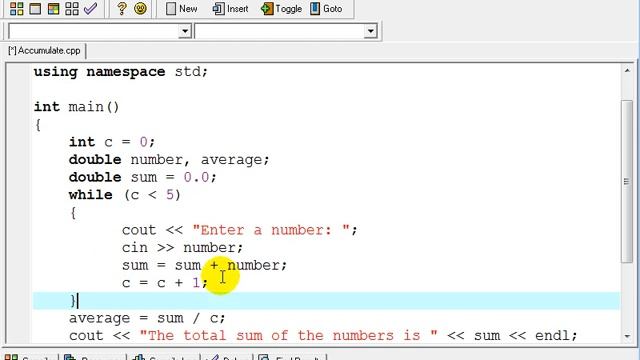Select the Accumulate.cpp editor tab
The height and width of the screenshot is (360, 640).
coord(44,51)
